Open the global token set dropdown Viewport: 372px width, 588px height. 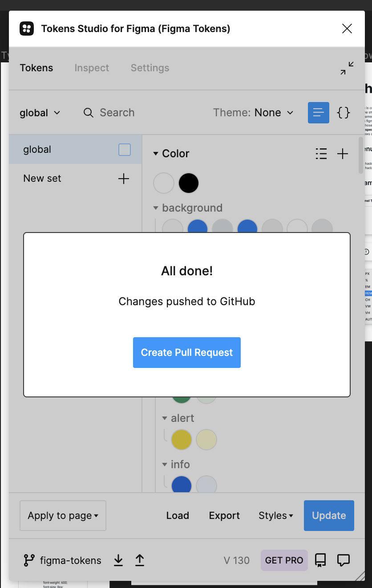point(40,113)
